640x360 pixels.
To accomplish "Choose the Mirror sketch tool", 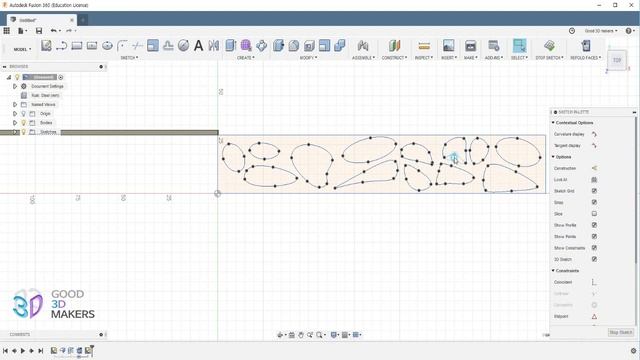I will [213, 45].
